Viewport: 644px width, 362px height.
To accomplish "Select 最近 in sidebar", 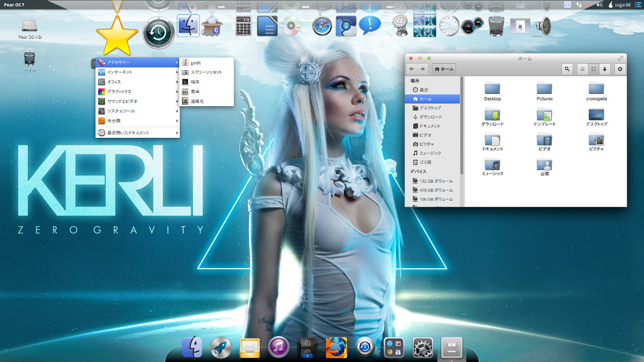I will coord(433,90).
